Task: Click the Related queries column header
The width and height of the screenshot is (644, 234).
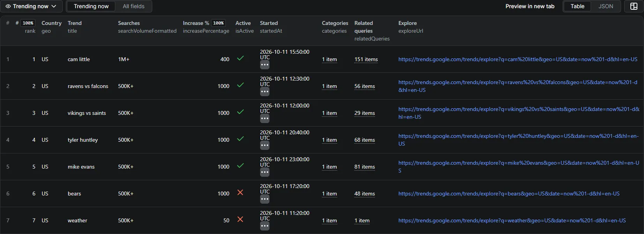Action: (372, 31)
